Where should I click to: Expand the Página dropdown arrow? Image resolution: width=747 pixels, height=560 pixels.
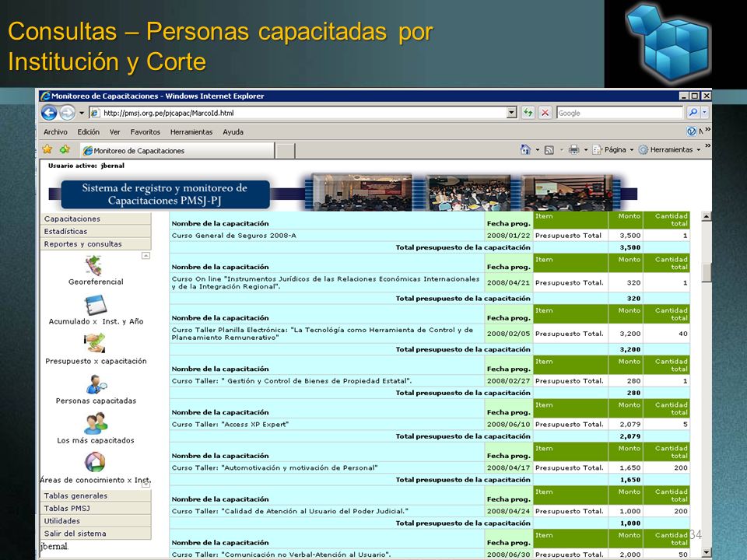pos(632,150)
